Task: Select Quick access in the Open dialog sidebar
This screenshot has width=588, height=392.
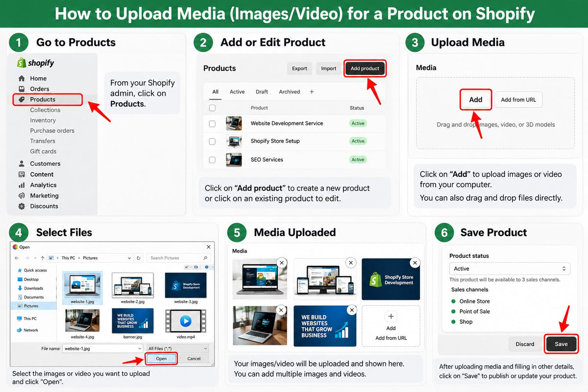Action: (32, 270)
